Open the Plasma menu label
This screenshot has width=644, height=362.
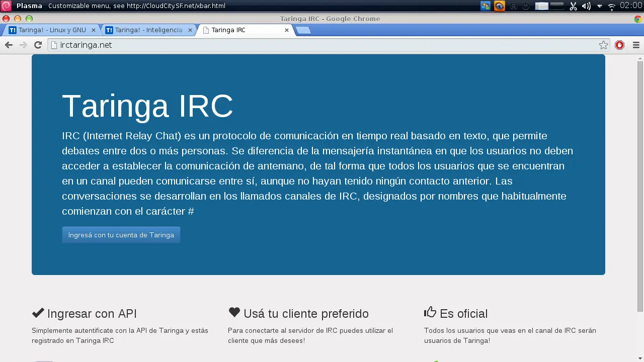29,6
